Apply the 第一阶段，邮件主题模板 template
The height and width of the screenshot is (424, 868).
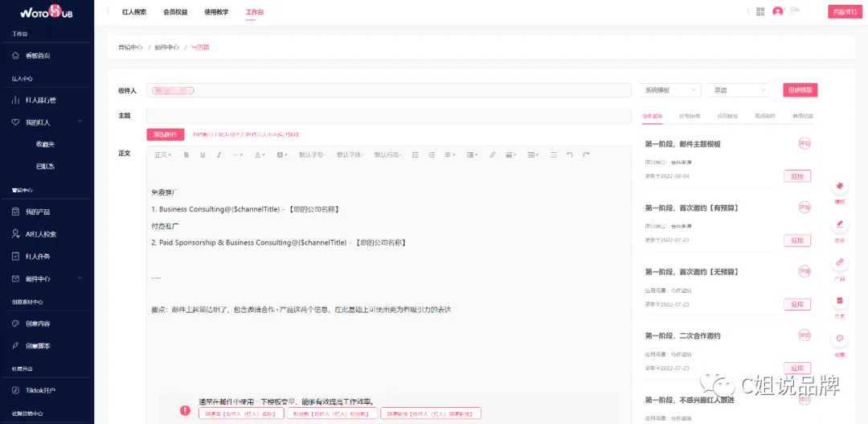click(x=797, y=176)
